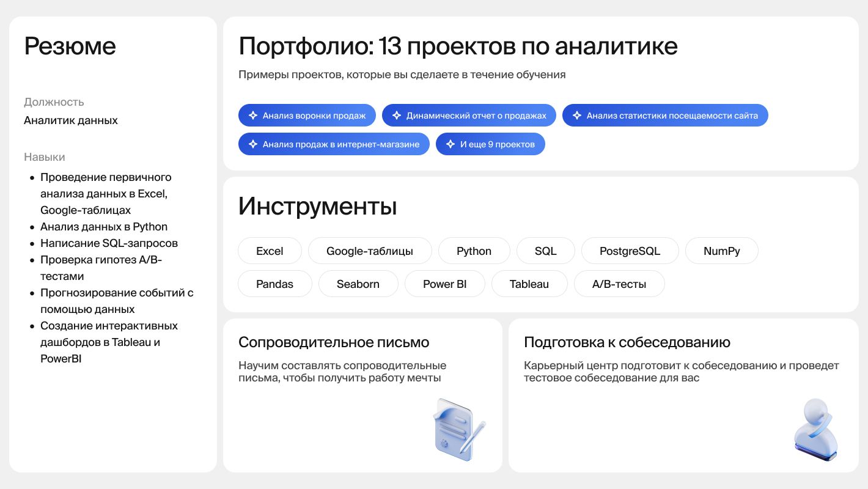Image resolution: width=868 pixels, height=489 pixels.
Task: Click the sparkle icon on И еще 9 проектов
Action: (x=450, y=144)
